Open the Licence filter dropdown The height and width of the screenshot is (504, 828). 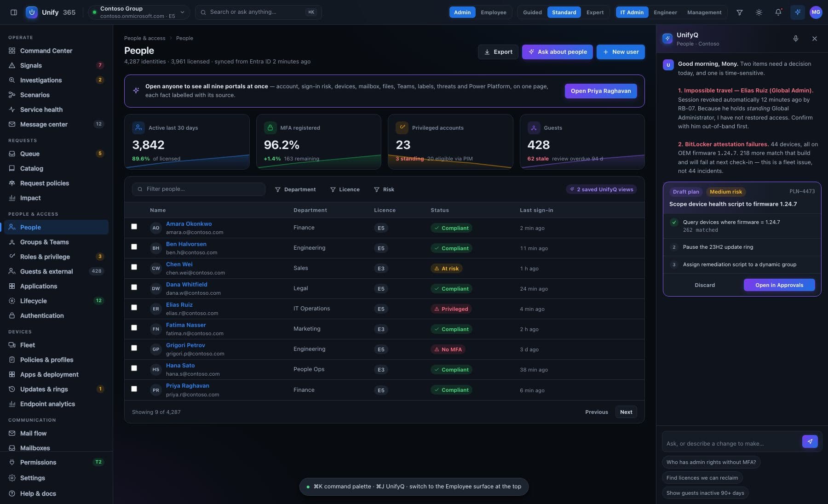(x=345, y=189)
